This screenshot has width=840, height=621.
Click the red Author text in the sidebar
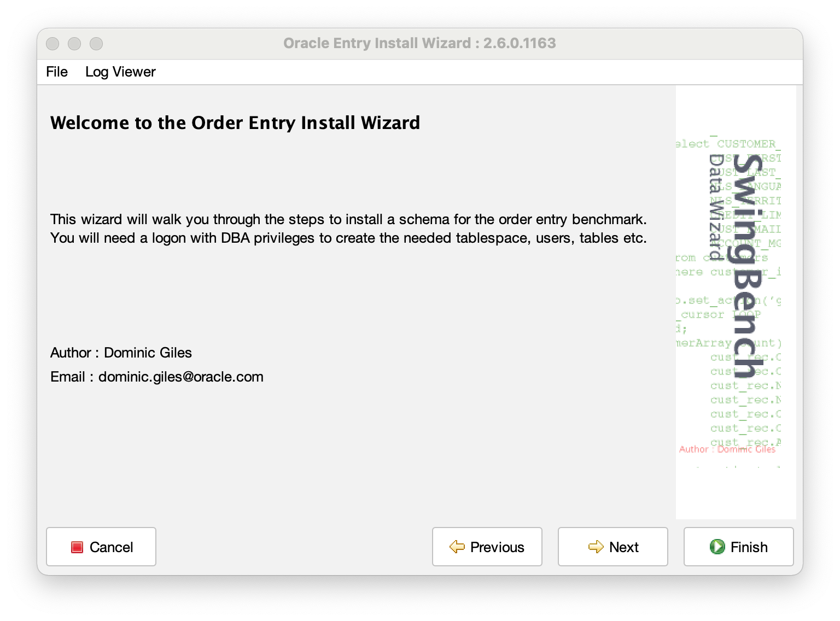click(x=727, y=449)
